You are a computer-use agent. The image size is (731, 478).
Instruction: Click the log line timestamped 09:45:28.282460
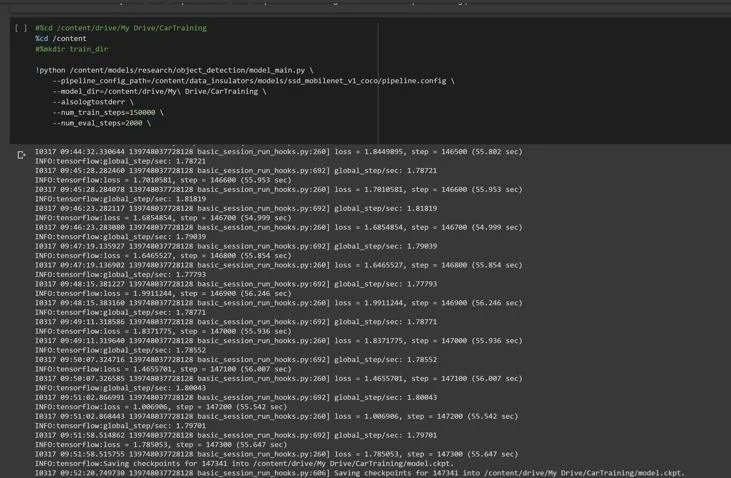236,171
